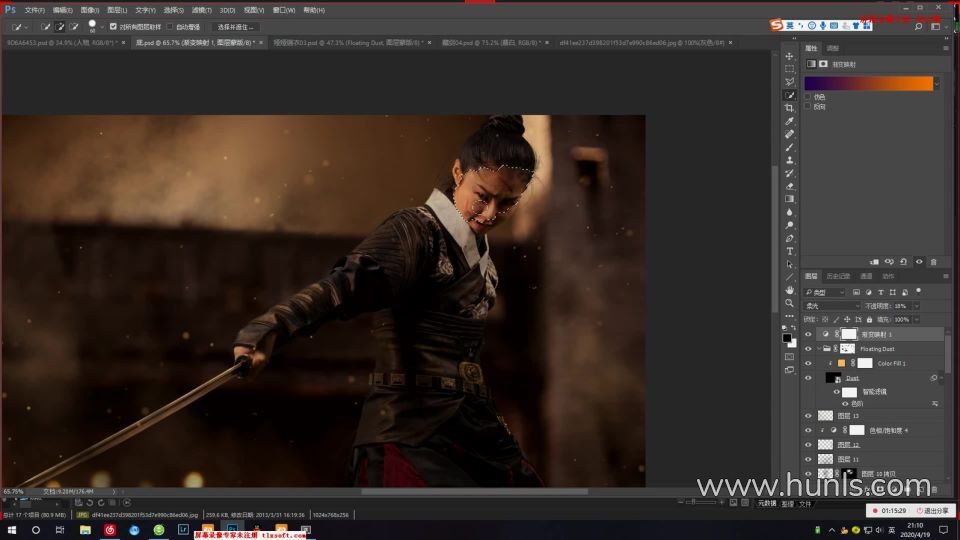The height and width of the screenshot is (540, 960).
Task: Select the Blur tool
Action: (x=789, y=212)
